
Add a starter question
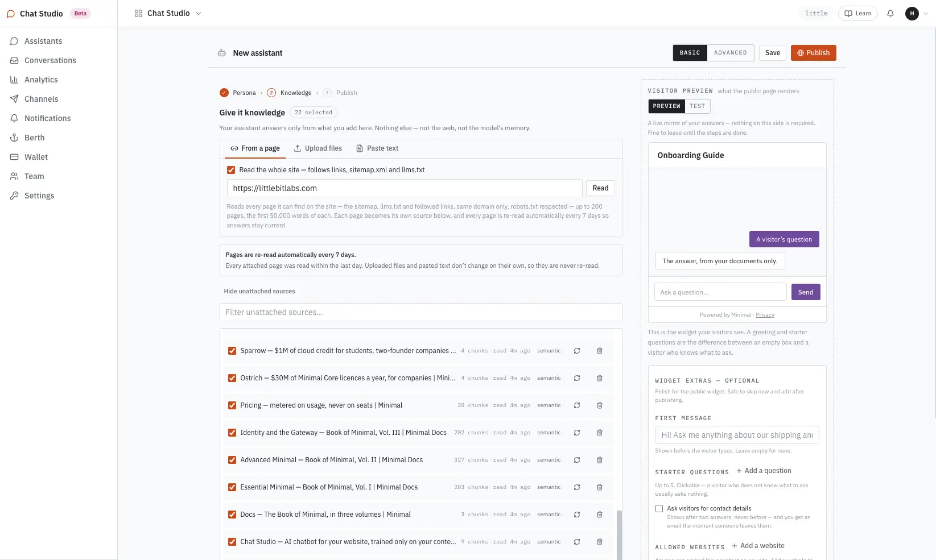click(764, 471)
